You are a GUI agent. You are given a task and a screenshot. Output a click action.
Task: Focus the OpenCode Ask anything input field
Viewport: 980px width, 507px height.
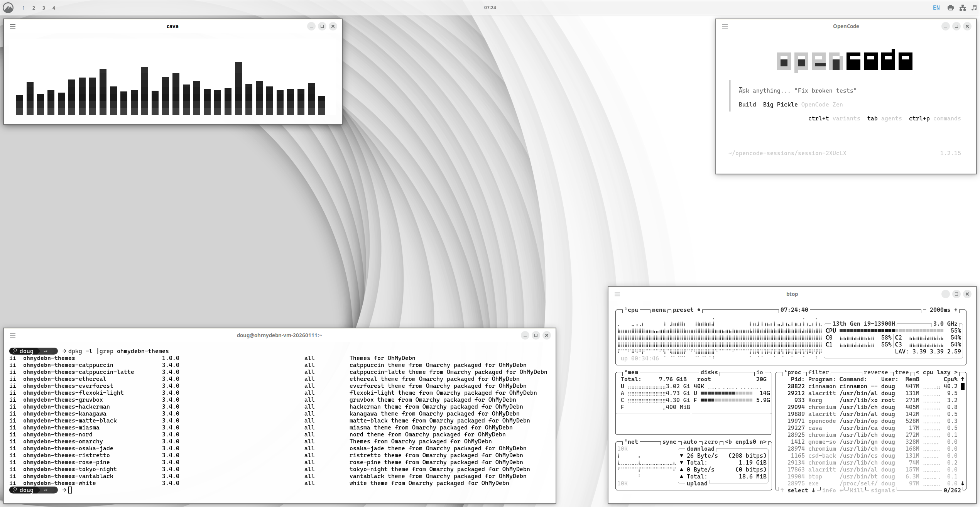(x=797, y=91)
